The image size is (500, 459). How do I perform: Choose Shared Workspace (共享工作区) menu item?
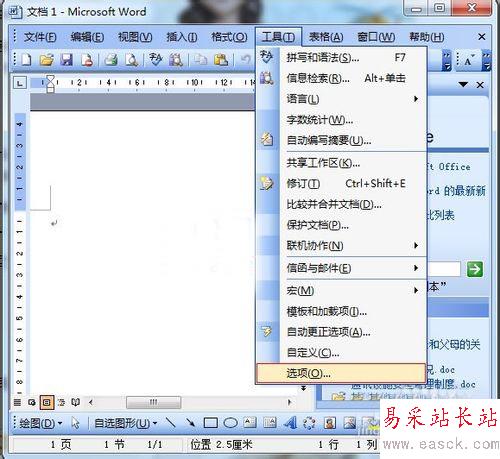pyautogui.click(x=341, y=163)
